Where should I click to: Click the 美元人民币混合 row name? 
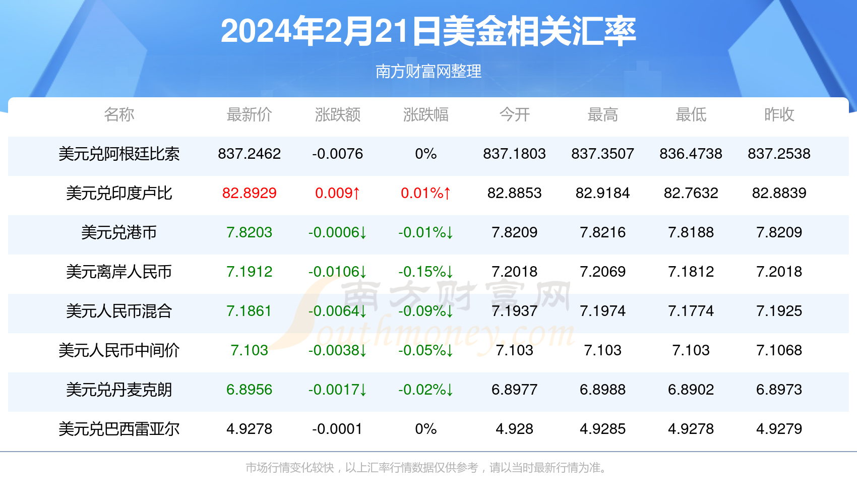(119, 311)
